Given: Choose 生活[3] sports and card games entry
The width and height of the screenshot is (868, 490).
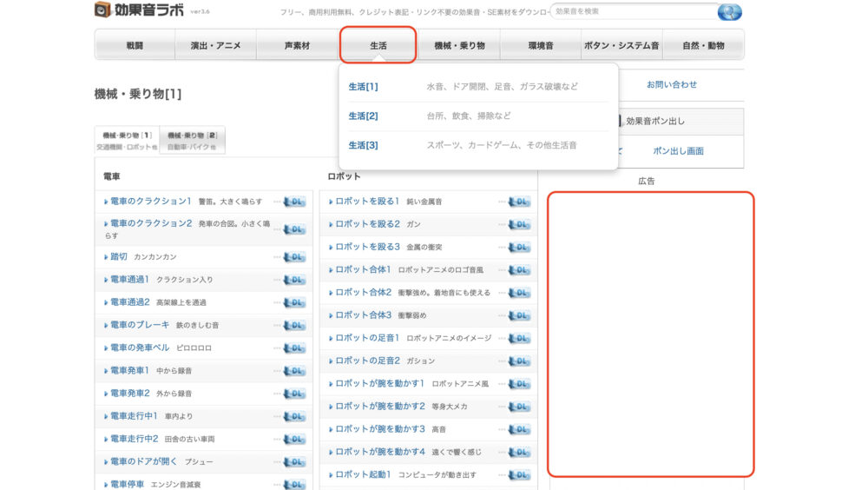Looking at the screenshot, I should [364, 145].
